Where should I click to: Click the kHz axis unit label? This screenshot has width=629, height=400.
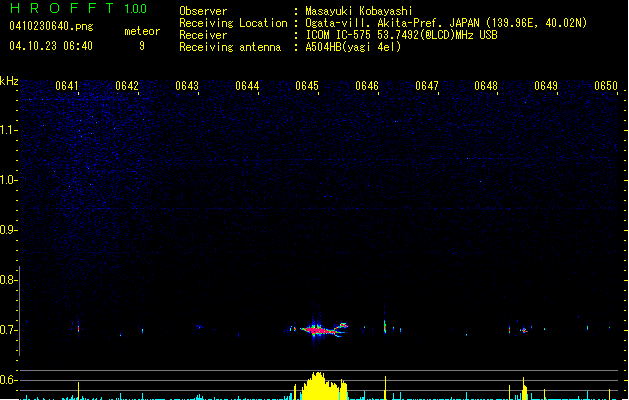(x=9, y=81)
